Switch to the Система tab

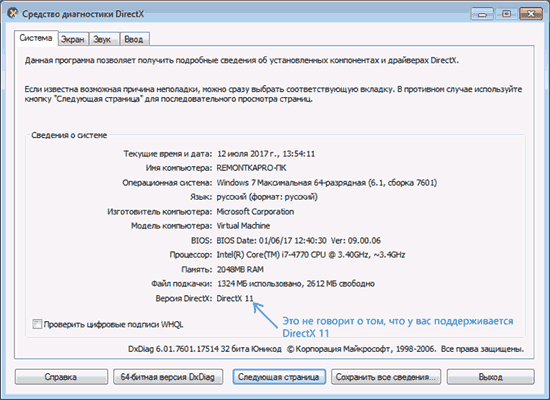click(36, 38)
